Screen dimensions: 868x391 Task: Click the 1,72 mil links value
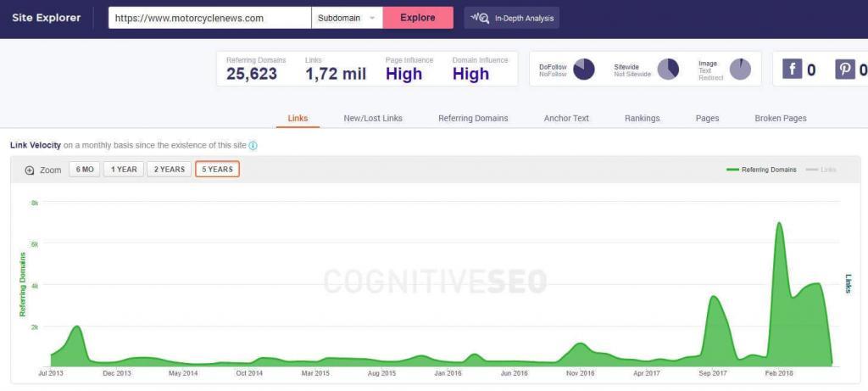point(336,74)
